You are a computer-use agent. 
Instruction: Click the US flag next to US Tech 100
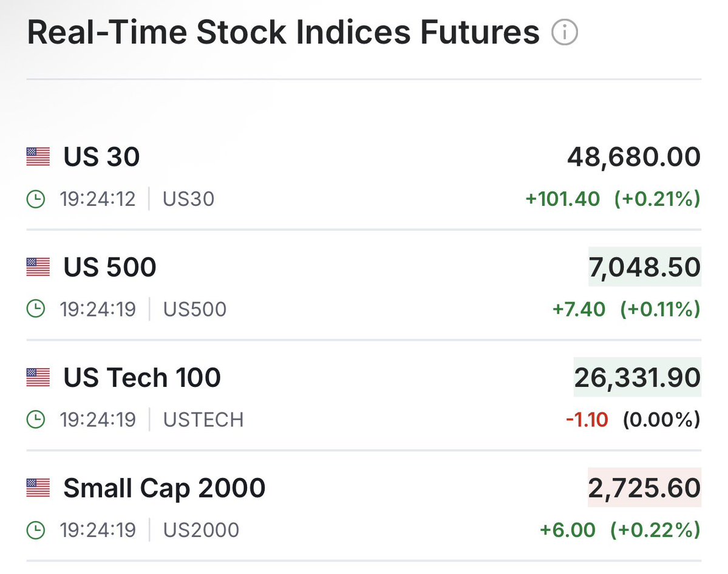click(38, 378)
